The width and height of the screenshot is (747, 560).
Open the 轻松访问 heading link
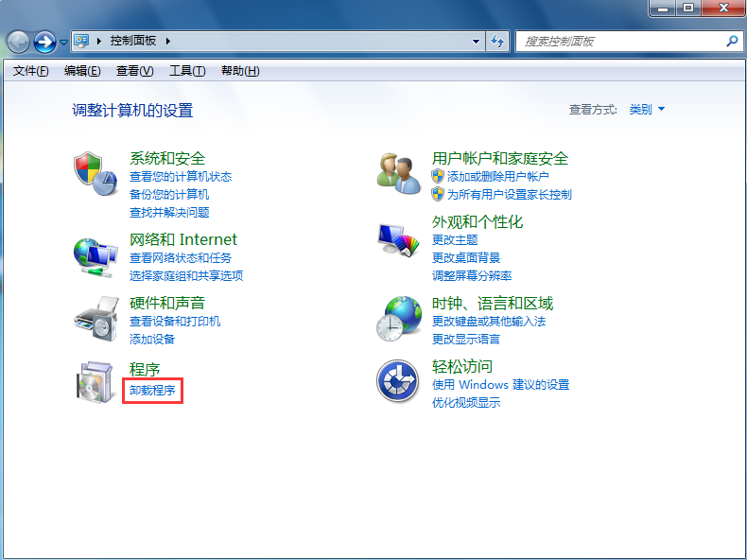tap(462, 366)
